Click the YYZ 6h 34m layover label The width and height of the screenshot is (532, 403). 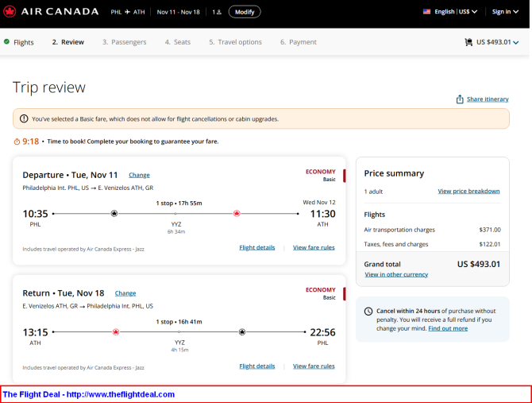176,228
